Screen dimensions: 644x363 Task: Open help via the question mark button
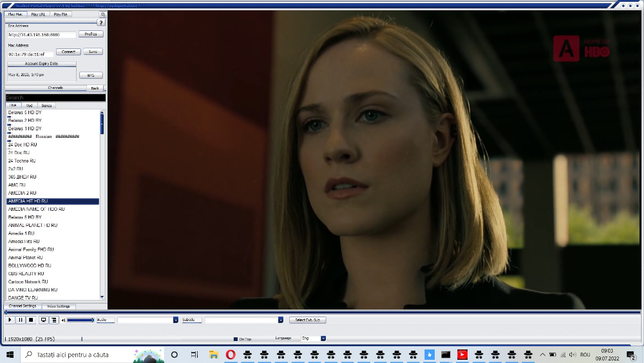[101, 23]
